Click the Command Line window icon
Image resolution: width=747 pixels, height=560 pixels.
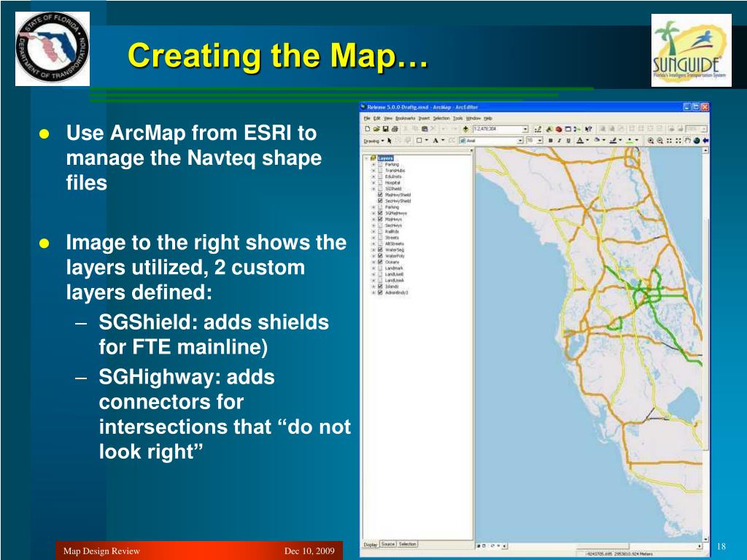568,129
